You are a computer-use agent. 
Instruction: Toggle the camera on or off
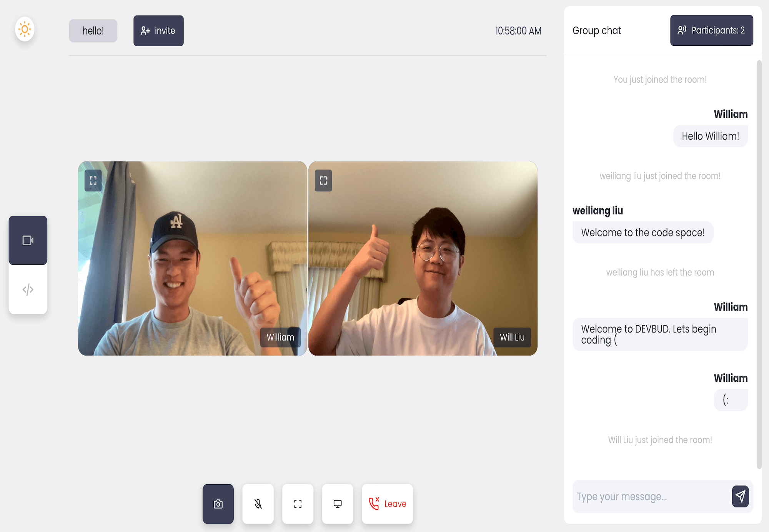coord(218,504)
